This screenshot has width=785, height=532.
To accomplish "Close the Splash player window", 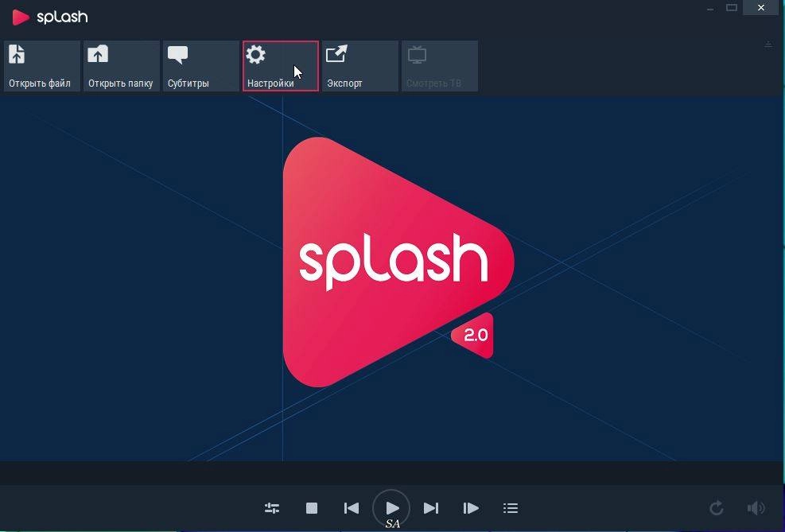I will click(x=761, y=7).
